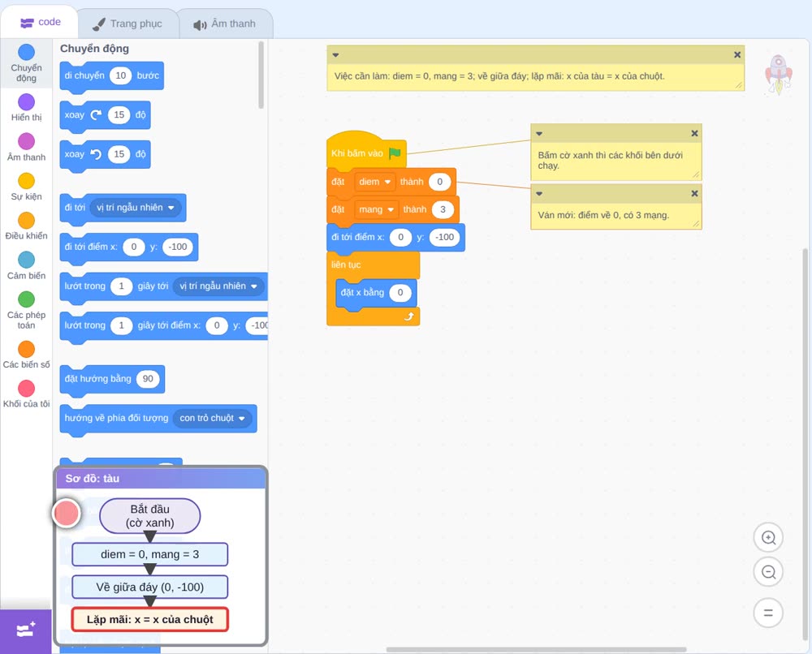Click the green flag in hat block
812x654 pixels.
click(395, 153)
